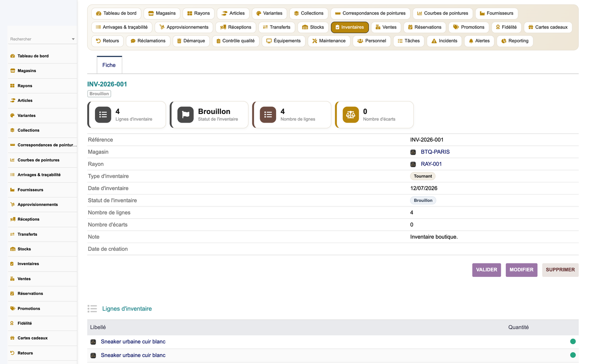This screenshot has width=589, height=364.
Task: Open first Sneaker urbaine cuir blanc line
Action: 133,342
